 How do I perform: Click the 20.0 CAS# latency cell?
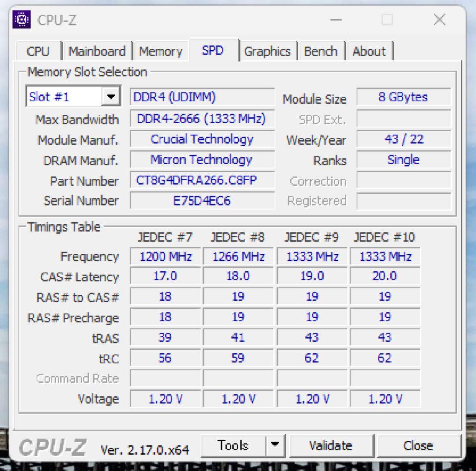[385, 277]
